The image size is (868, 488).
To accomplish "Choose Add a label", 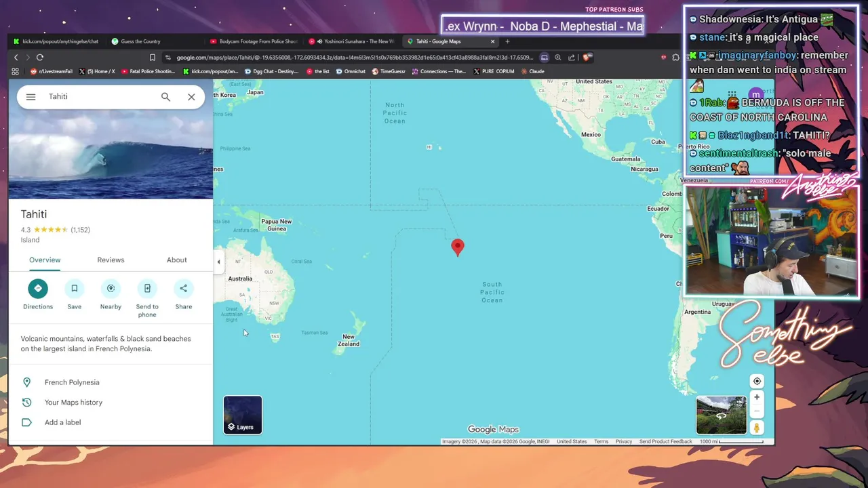I will [x=111, y=422].
